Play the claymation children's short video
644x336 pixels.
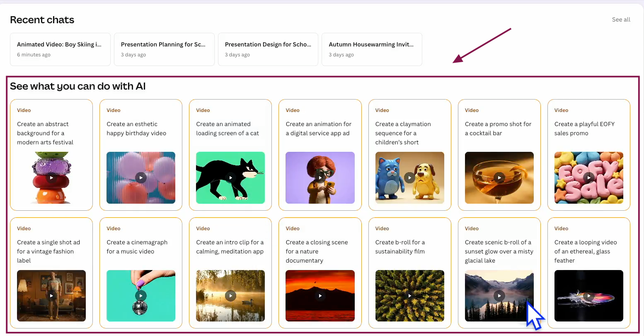tap(409, 178)
